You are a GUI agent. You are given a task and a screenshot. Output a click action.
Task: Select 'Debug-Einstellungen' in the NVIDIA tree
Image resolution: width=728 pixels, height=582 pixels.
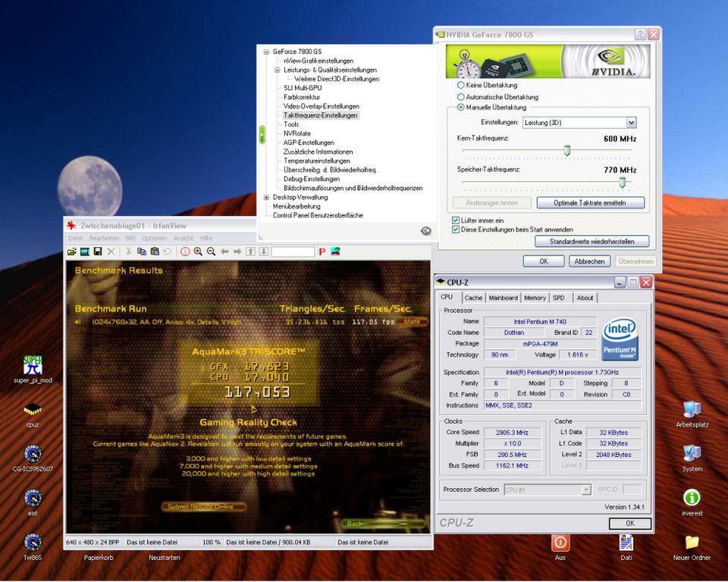click(312, 179)
